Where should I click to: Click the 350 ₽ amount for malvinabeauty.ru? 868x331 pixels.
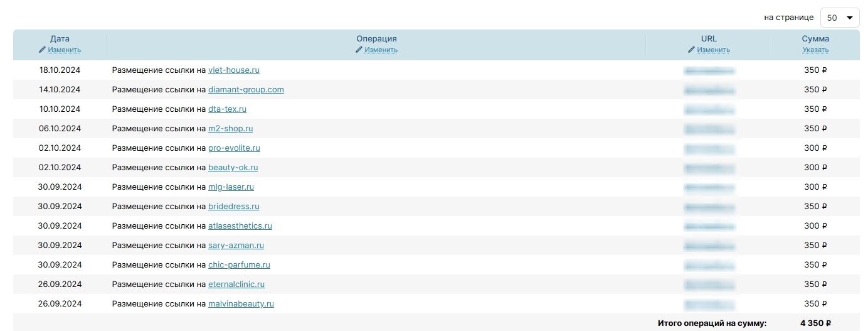pos(816,304)
